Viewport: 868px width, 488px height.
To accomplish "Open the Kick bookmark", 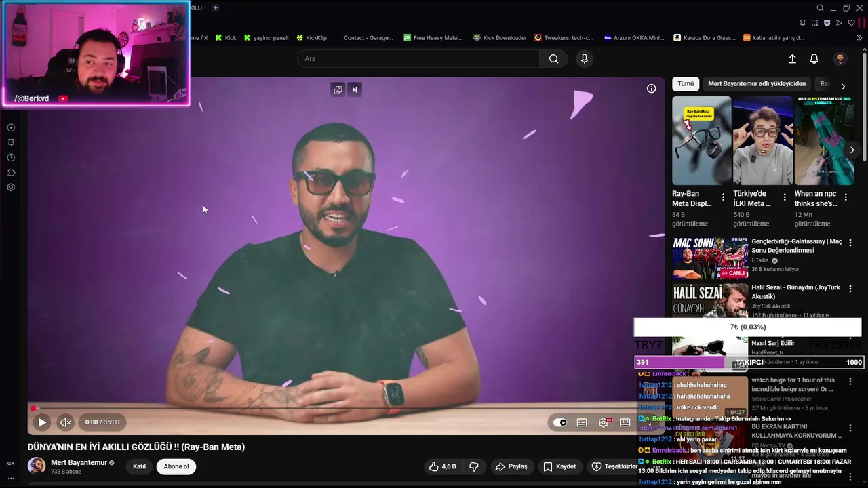I will point(226,38).
